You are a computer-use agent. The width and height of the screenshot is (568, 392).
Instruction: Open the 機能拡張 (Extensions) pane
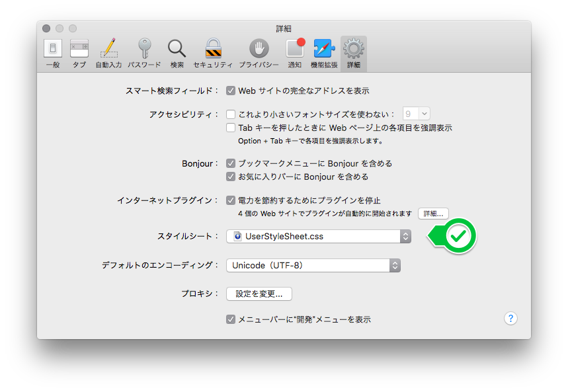pos(324,54)
